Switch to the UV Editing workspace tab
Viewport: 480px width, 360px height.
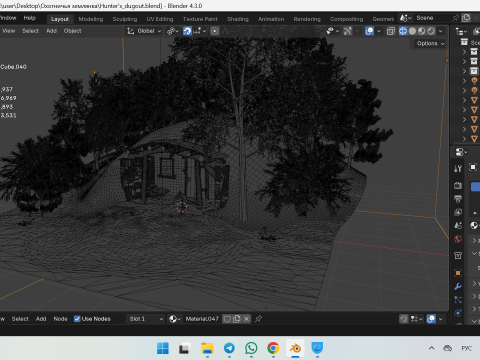click(x=160, y=19)
